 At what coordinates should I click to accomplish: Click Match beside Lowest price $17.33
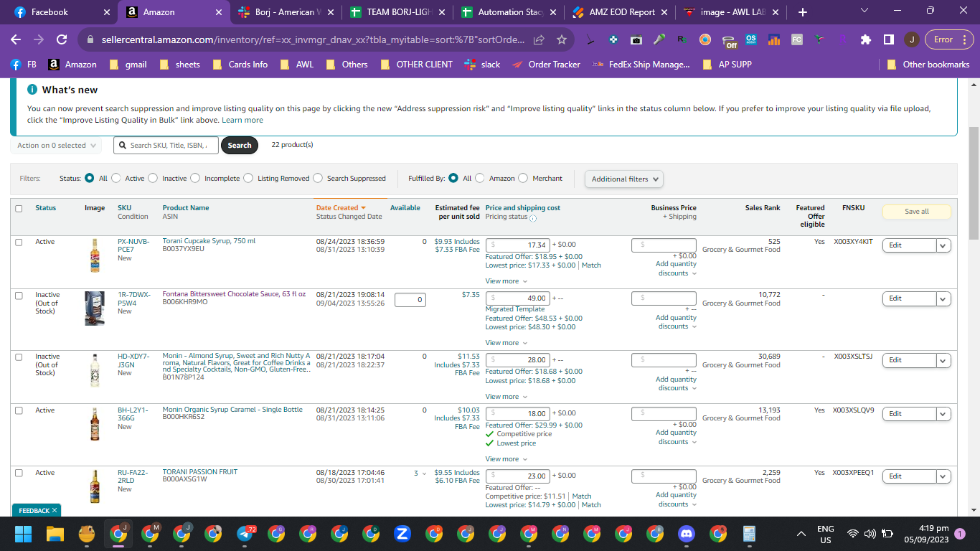591,265
